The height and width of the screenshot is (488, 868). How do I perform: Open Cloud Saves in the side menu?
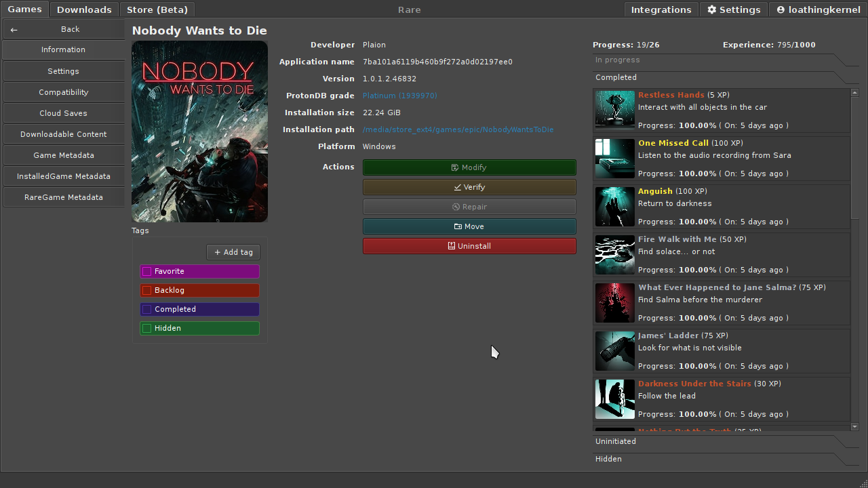tap(63, 113)
